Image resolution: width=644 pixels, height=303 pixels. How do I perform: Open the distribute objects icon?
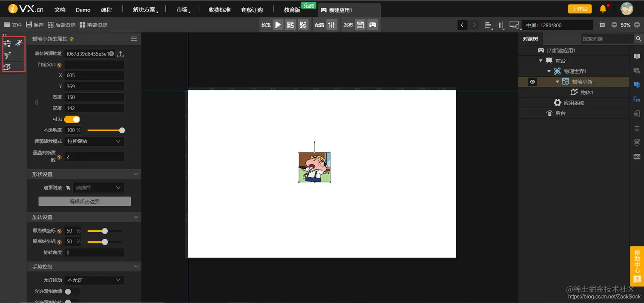click(501, 25)
